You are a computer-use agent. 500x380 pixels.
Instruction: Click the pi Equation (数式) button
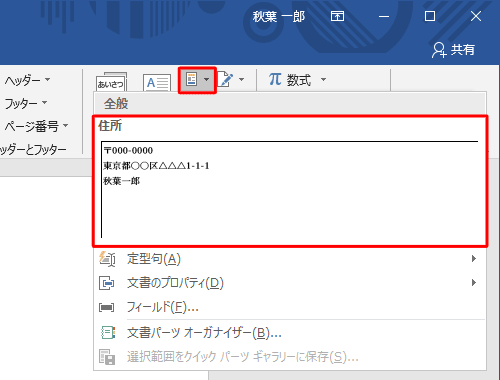point(289,80)
